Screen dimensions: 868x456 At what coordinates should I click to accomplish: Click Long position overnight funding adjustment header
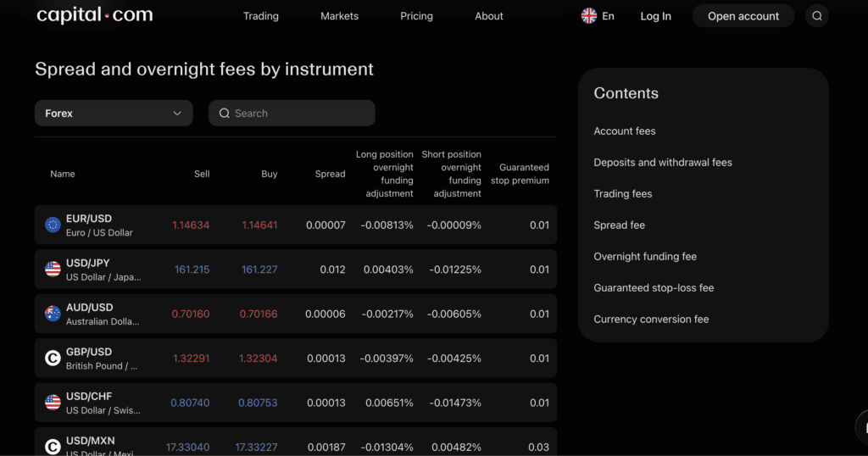(385, 174)
